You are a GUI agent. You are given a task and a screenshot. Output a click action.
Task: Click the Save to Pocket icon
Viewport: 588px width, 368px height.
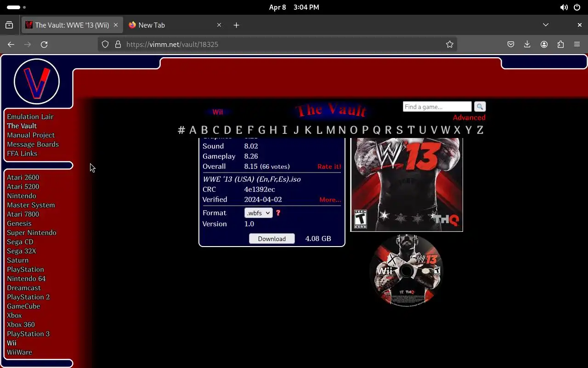511,44
